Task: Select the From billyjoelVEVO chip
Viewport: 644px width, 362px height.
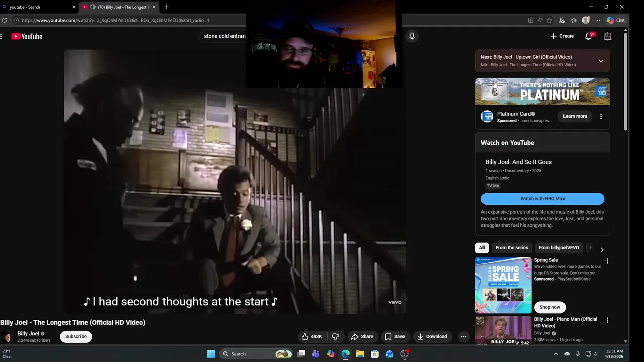Action: click(x=558, y=248)
